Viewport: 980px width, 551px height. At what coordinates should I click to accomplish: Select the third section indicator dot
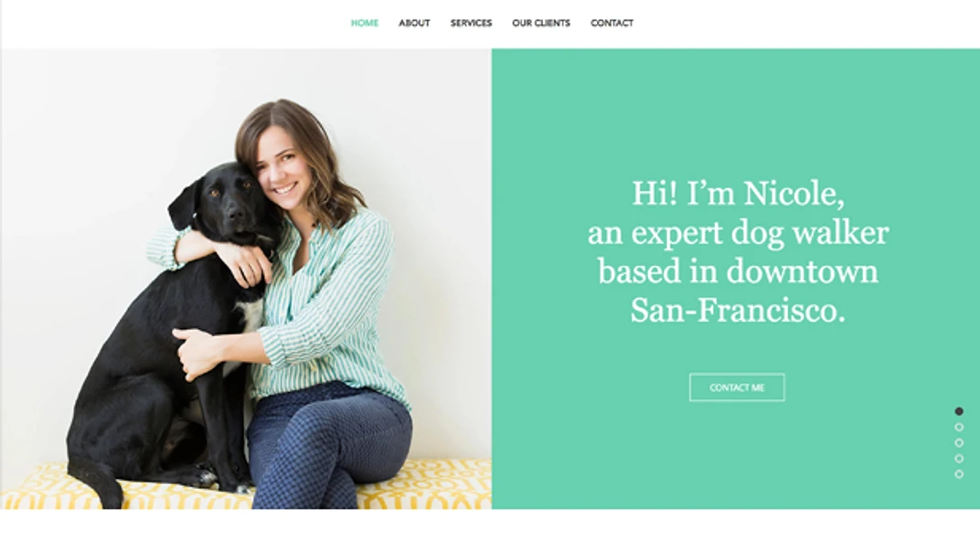pyautogui.click(x=959, y=443)
